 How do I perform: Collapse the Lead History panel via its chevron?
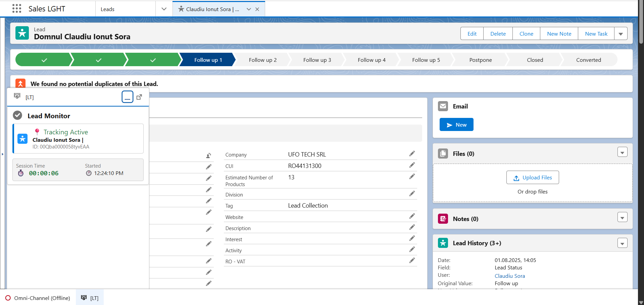click(x=623, y=243)
